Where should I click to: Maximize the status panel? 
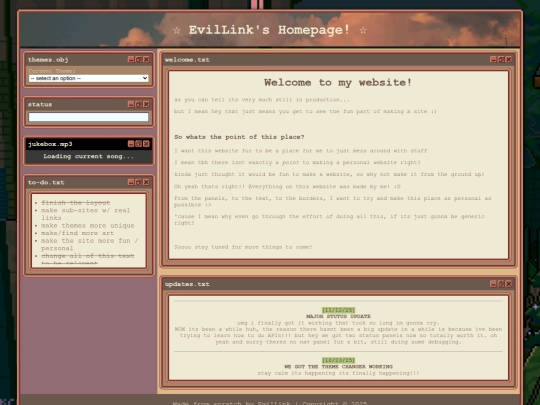pyautogui.click(x=138, y=104)
